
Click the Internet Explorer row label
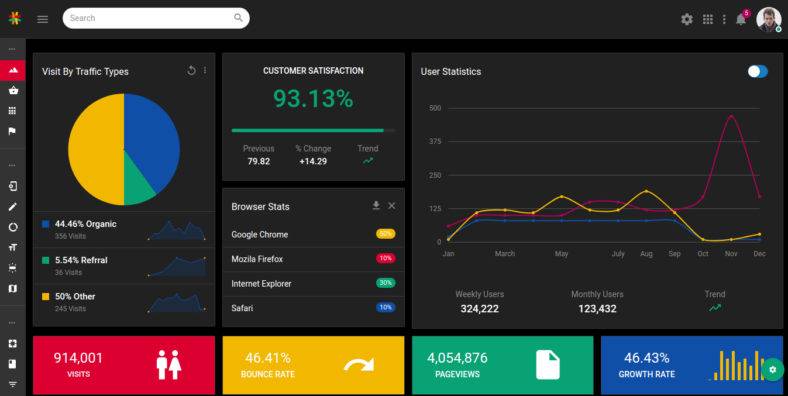[261, 283]
